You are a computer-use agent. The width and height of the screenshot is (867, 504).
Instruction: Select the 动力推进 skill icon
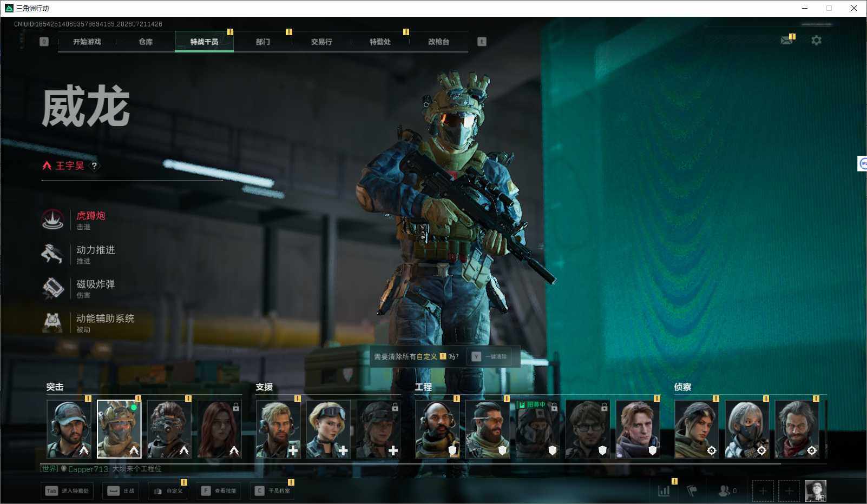click(x=52, y=254)
